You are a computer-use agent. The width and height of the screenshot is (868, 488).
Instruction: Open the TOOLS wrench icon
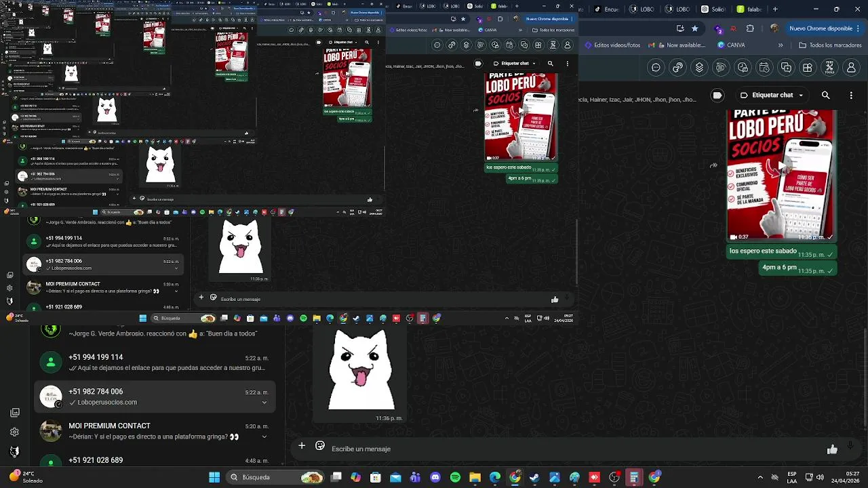(x=829, y=68)
